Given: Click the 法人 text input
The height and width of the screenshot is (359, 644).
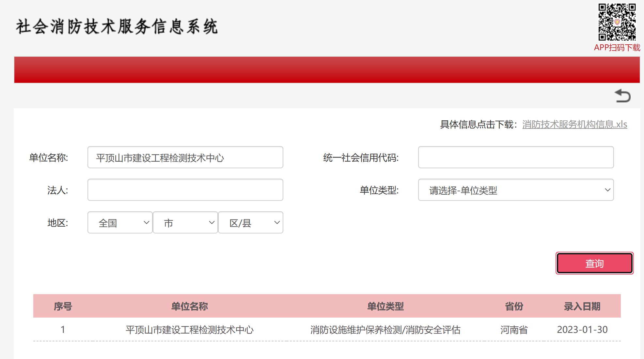Looking at the screenshot, I should [x=185, y=190].
